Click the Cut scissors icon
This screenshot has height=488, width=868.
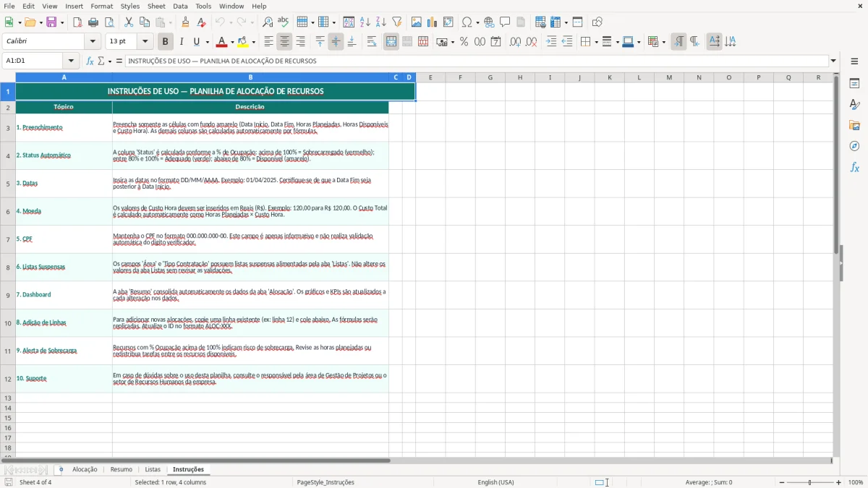[129, 22]
